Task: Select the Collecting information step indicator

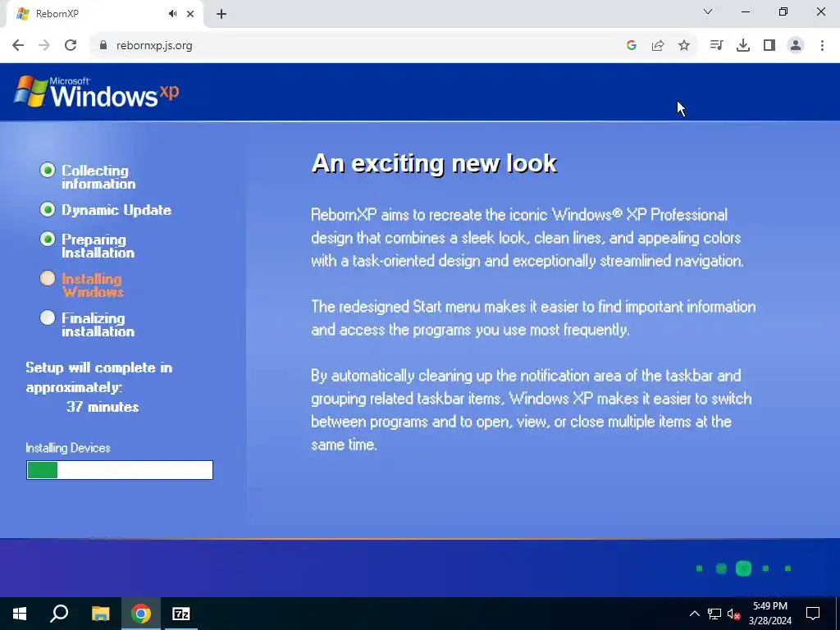Action: [48, 170]
